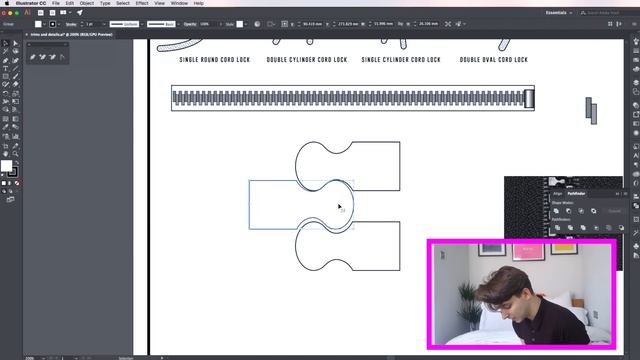Pick Anchor Point tool in floating panel
Viewport: 640px width, 360px height.
(x=62, y=57)
